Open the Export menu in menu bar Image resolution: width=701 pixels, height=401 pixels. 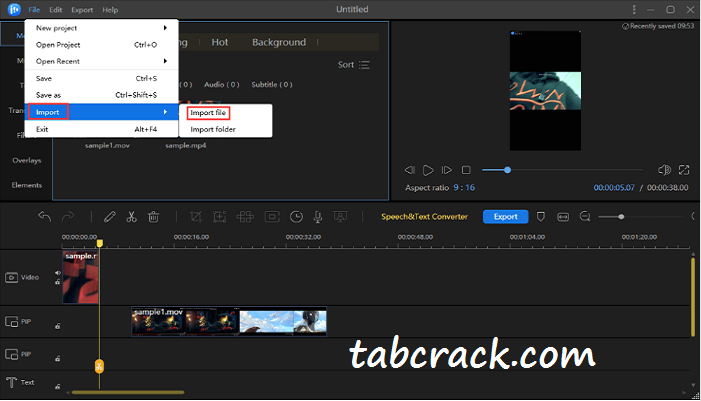pos(82,10)
